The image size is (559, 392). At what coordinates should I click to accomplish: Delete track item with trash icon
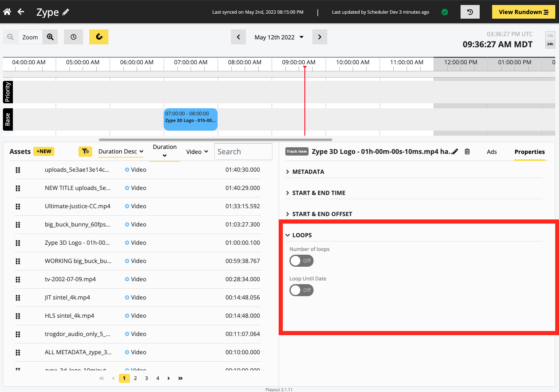point(467,151)
